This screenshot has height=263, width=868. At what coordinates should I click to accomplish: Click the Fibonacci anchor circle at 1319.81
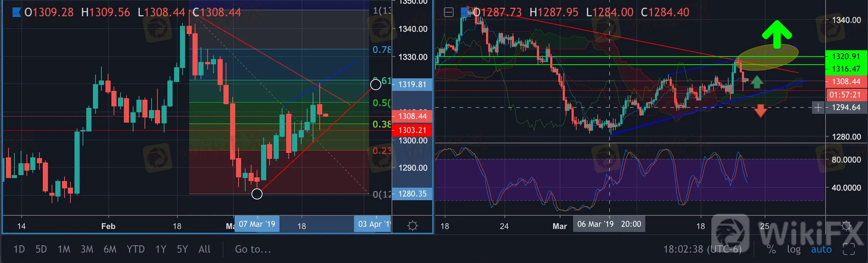click(375, 85)
